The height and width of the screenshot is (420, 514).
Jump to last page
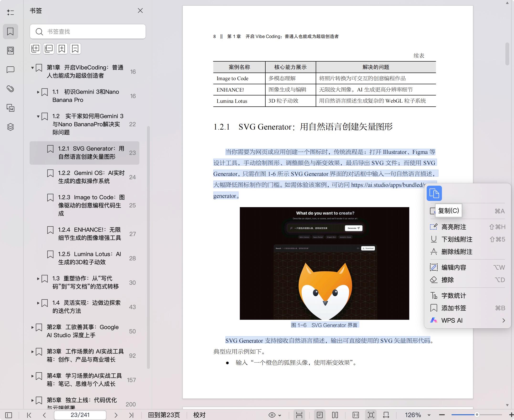point(131,415)
